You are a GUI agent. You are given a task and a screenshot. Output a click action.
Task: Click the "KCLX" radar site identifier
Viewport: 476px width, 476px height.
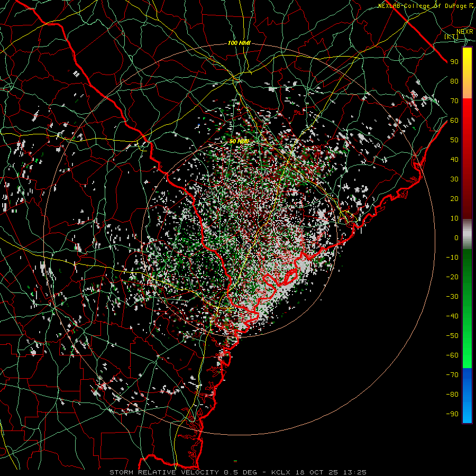click(281, 472)
